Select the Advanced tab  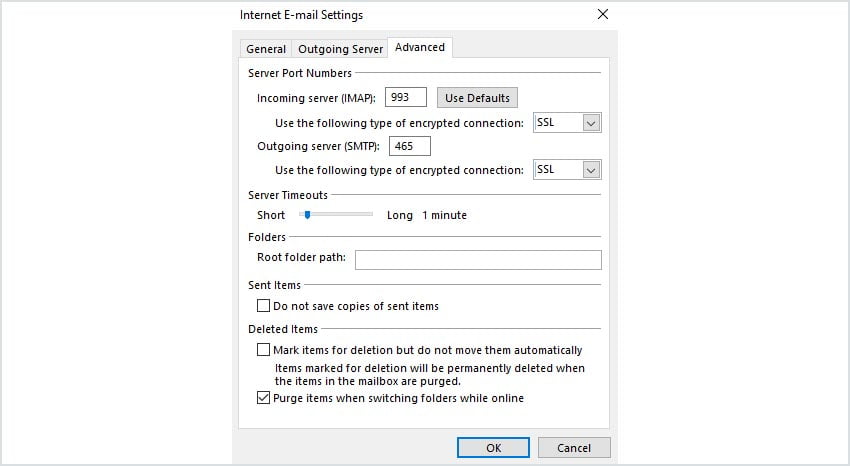(x=420, y=47)
